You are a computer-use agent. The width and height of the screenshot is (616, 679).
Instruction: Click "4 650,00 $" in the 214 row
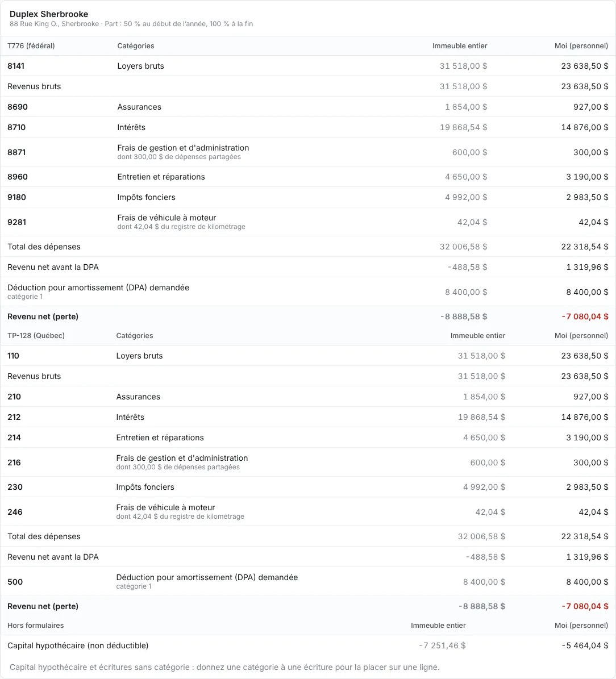[484, 438]
